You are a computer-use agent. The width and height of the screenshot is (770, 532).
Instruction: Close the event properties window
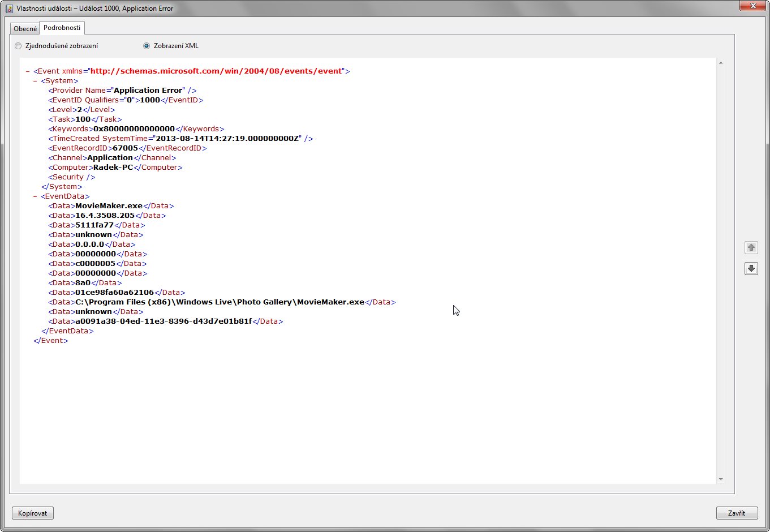pos(753,6)
